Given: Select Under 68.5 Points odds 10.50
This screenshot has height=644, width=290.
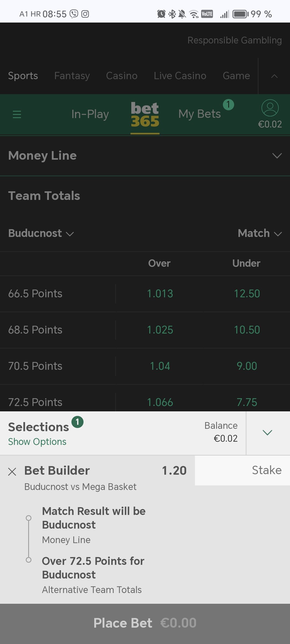Looking at the screenshot, I should pyautogui.click(x=247, y=330).
